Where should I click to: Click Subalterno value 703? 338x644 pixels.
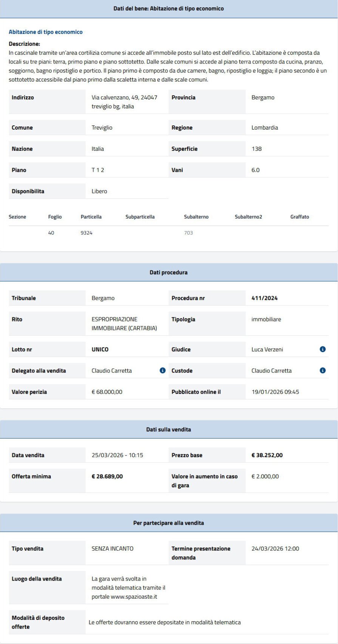pos(188,233)
